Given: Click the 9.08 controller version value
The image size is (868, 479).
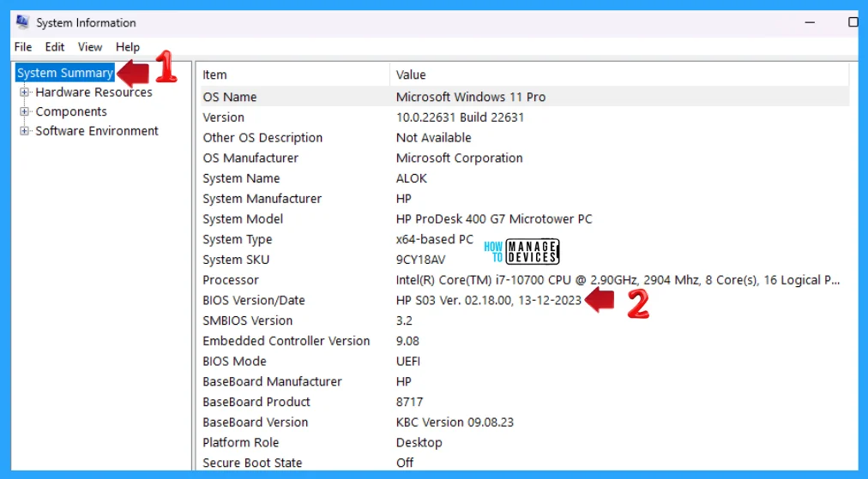Looking at the screenshot, I should (407, 341).
